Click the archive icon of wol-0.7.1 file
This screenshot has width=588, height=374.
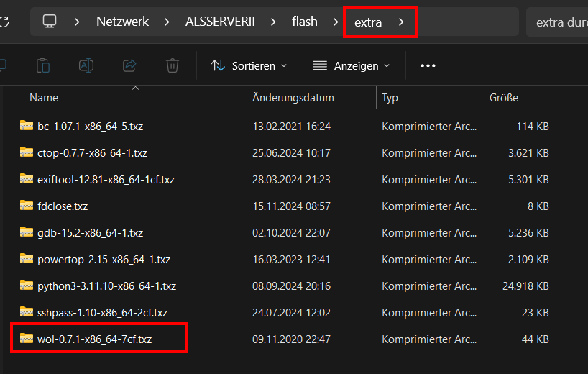(x=27, y=338)
